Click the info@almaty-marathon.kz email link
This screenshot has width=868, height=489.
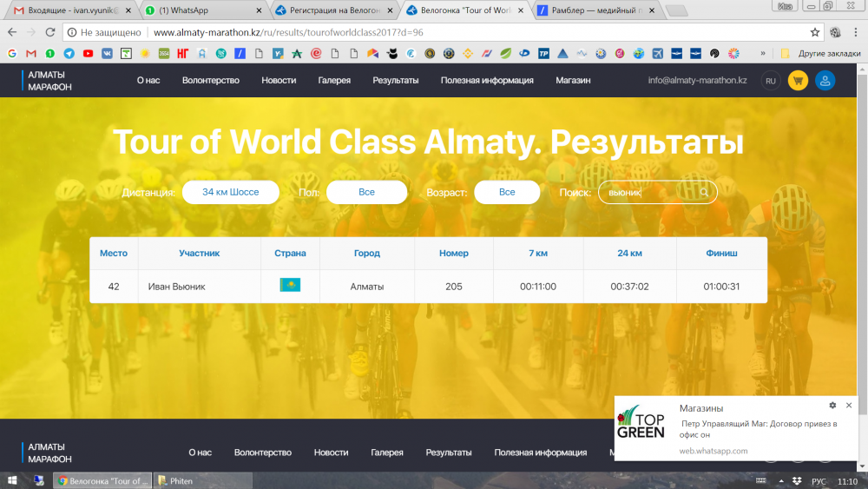click(697, 80)
